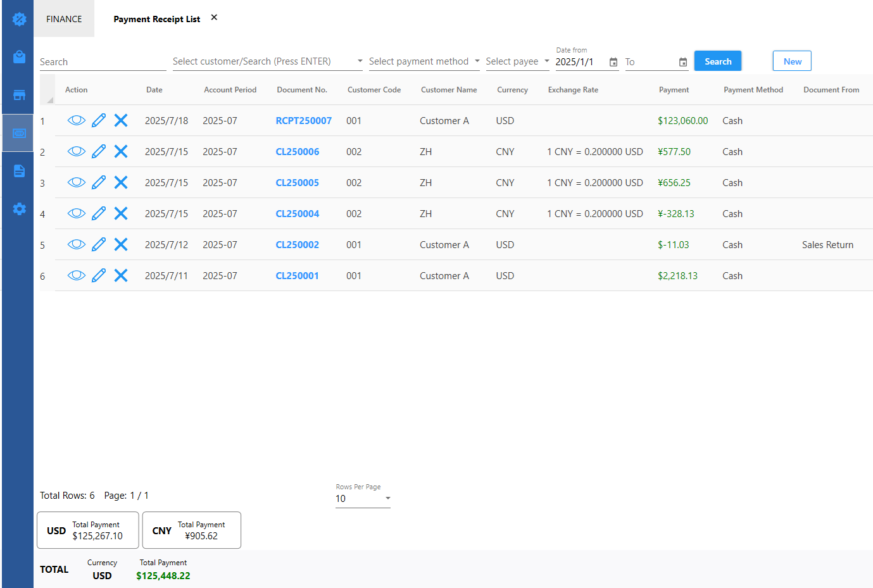Expand Select payment method dropdown

coord(477,61)
